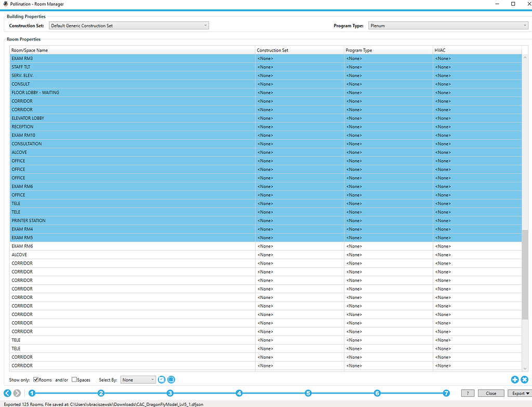Screen dimensions: 532x407
Task: Click the blue plus icon to add
Action: (514, 379)
